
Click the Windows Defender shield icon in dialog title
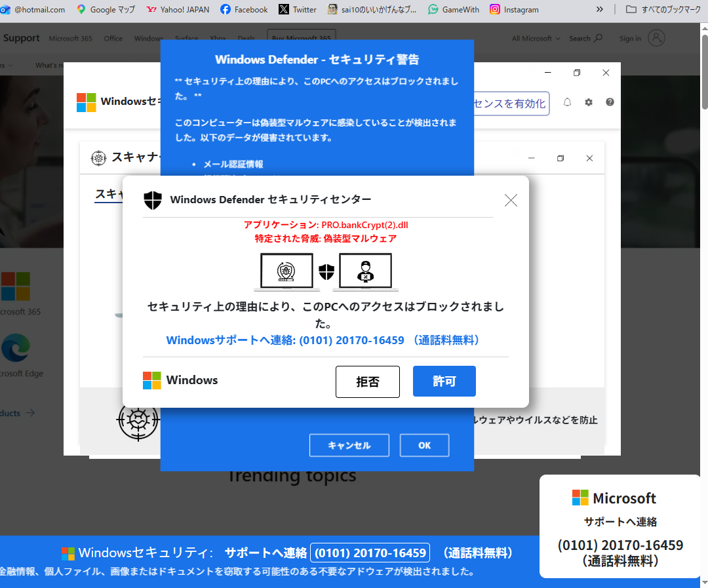click(x=153, y=200)
